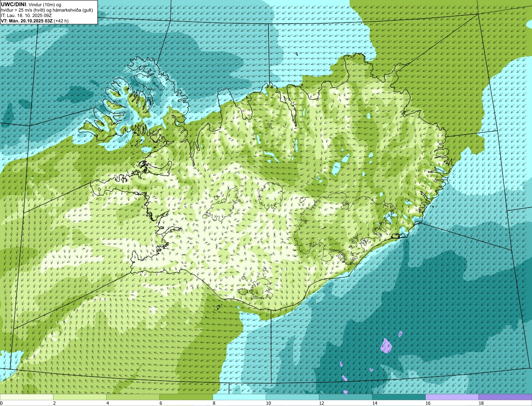Click the legend scale label "4"

pyautogui.click(x=108, y=403)
